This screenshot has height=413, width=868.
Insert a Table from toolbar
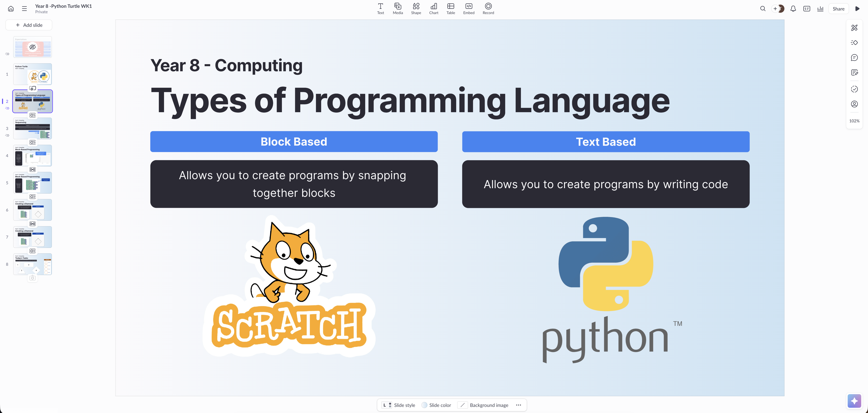(450, 9)
